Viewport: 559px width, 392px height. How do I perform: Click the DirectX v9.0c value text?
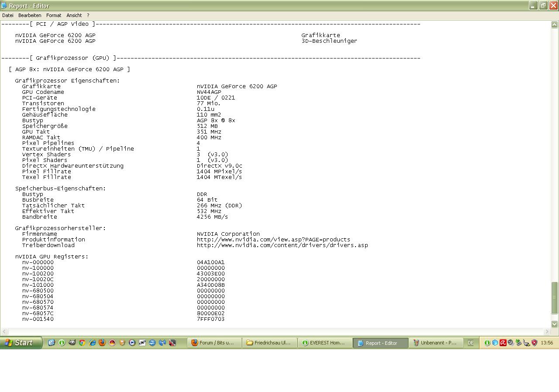pyautogui.click(x=219, y=166)
